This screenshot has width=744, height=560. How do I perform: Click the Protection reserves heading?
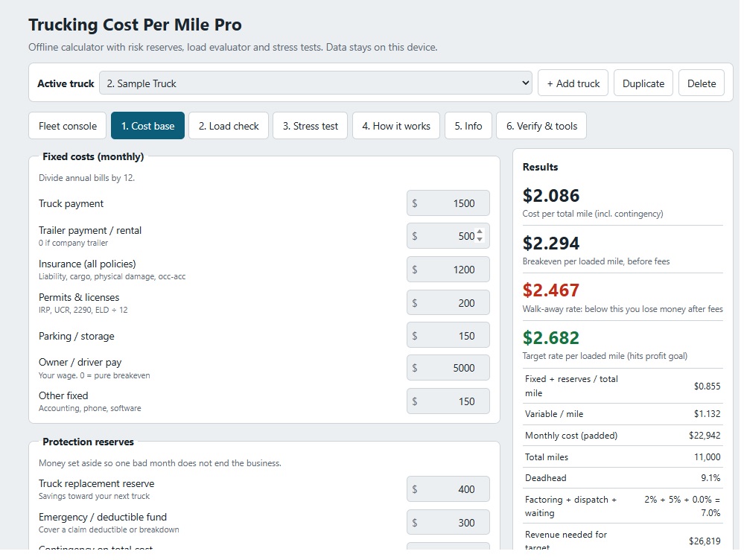[x=89, y=442]
